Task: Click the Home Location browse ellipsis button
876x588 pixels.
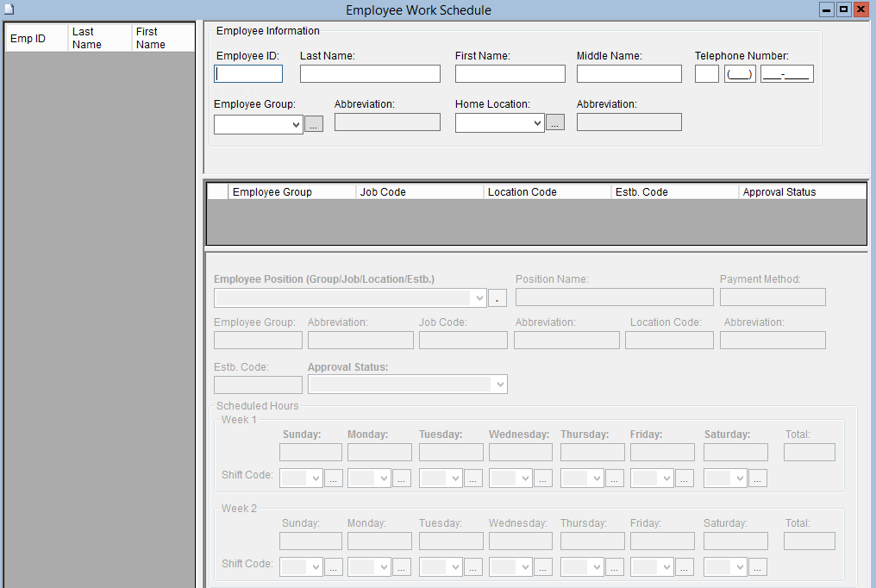Action: point(555,123)
